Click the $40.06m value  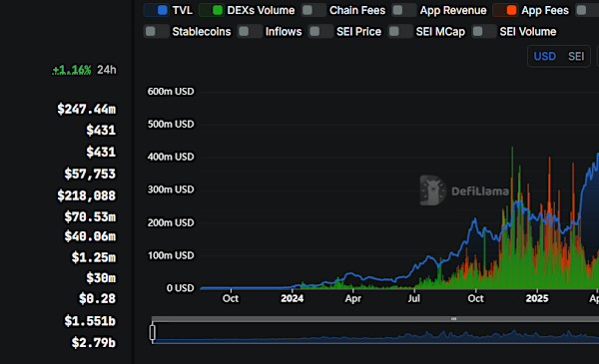tap(90, 236)
